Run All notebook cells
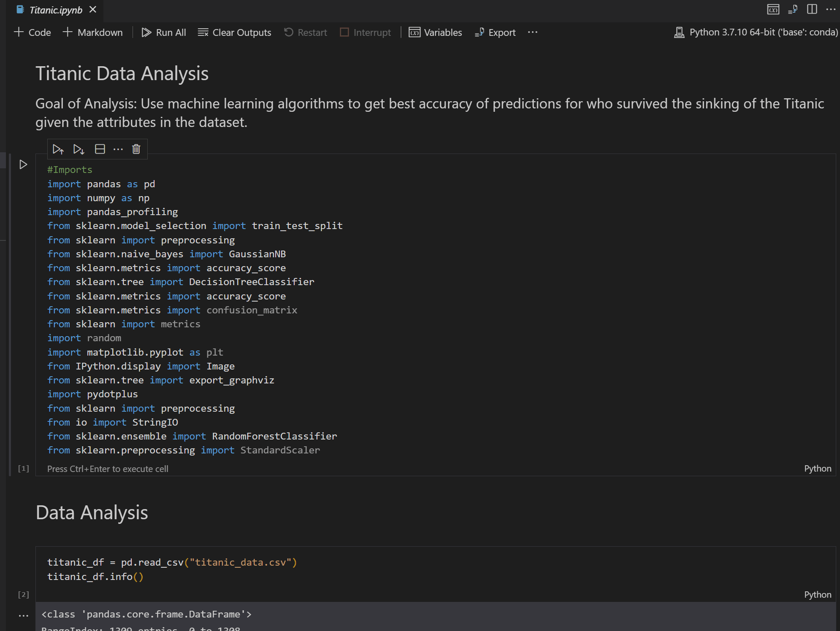Screen dimensions: 840x631 (x=164, y=32)
